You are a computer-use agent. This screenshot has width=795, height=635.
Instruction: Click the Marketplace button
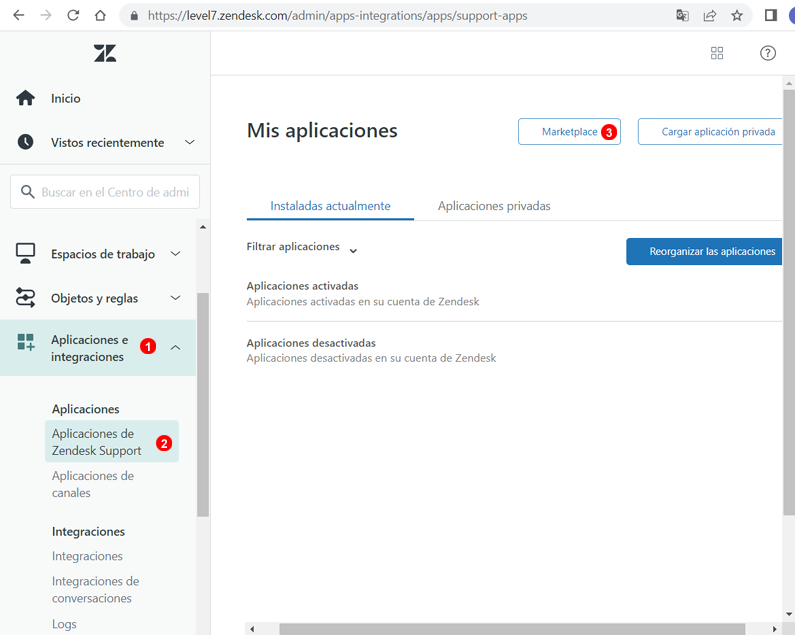point(569,132)
